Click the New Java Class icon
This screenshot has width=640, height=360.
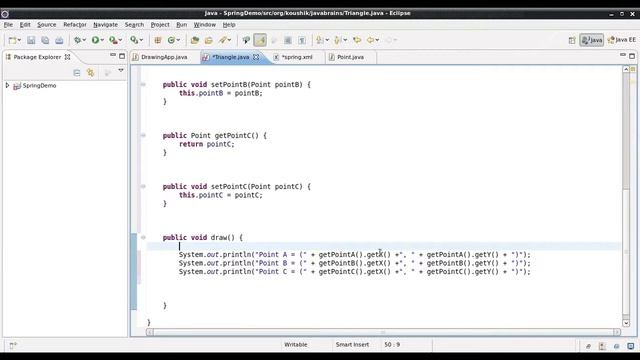click(x=171, y=40)
